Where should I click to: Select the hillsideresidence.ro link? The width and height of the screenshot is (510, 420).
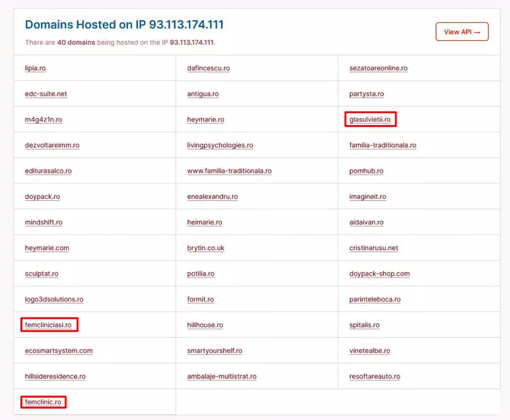[55, 377]
